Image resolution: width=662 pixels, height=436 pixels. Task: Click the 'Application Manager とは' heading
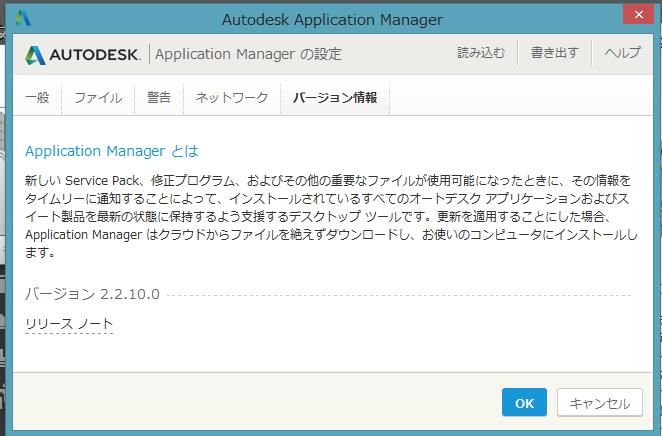pos(111,151)
